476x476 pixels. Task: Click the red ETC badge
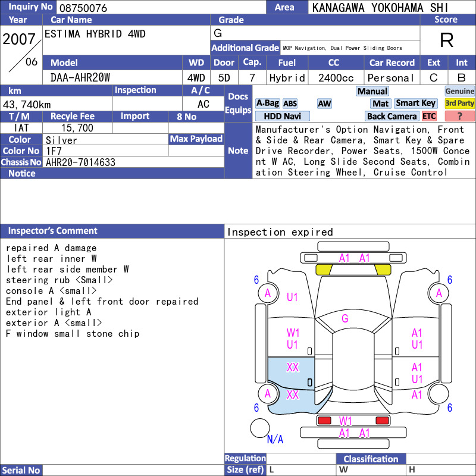click(429, 116)
